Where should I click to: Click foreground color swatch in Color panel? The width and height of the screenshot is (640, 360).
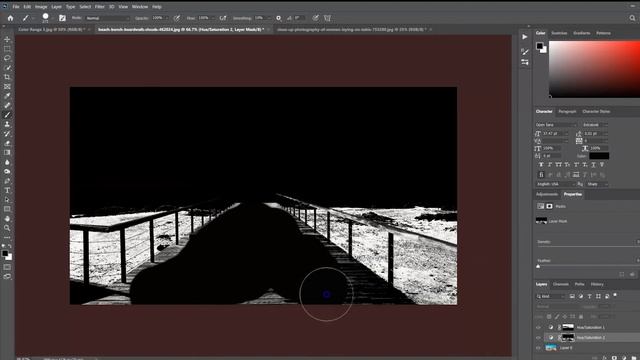[x=540, y=46]
